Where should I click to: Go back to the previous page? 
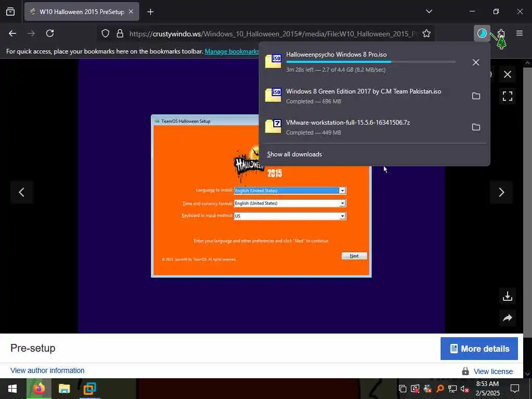pos(12,33)
